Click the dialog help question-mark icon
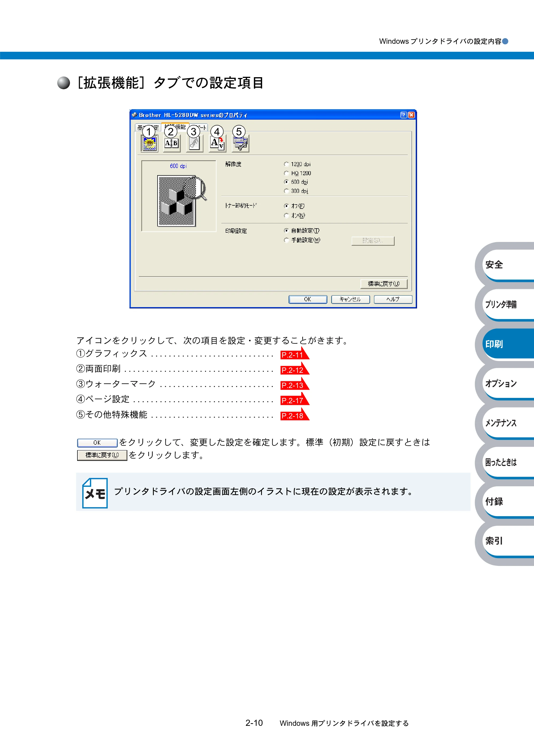This screenshot has height=756, width=534. tap(404, 115)
